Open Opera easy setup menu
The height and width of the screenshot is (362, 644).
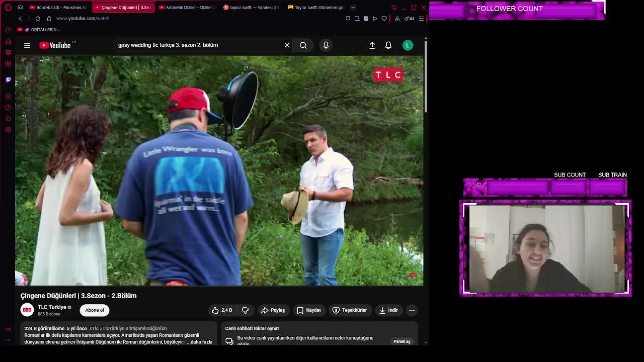click(421, 19)
